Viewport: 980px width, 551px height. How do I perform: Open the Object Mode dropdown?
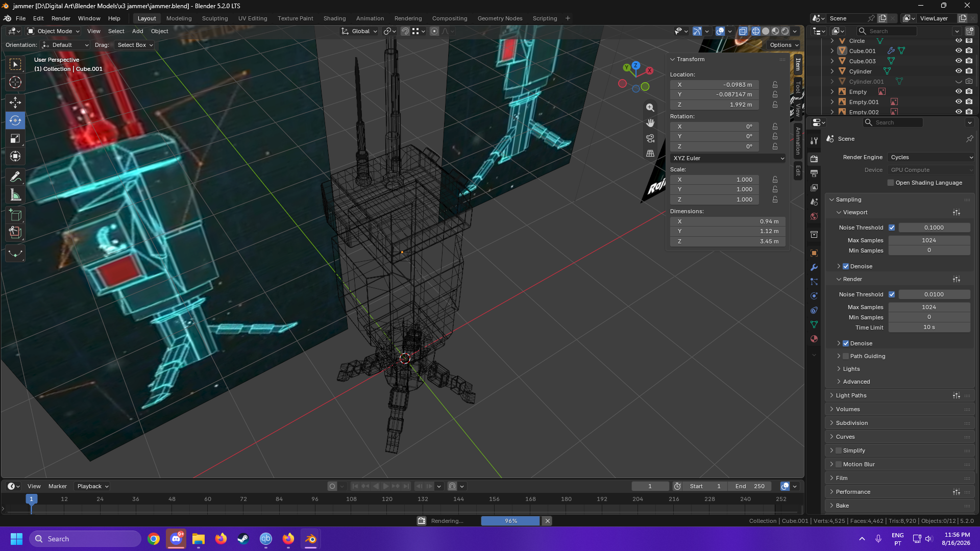(54, 31)
